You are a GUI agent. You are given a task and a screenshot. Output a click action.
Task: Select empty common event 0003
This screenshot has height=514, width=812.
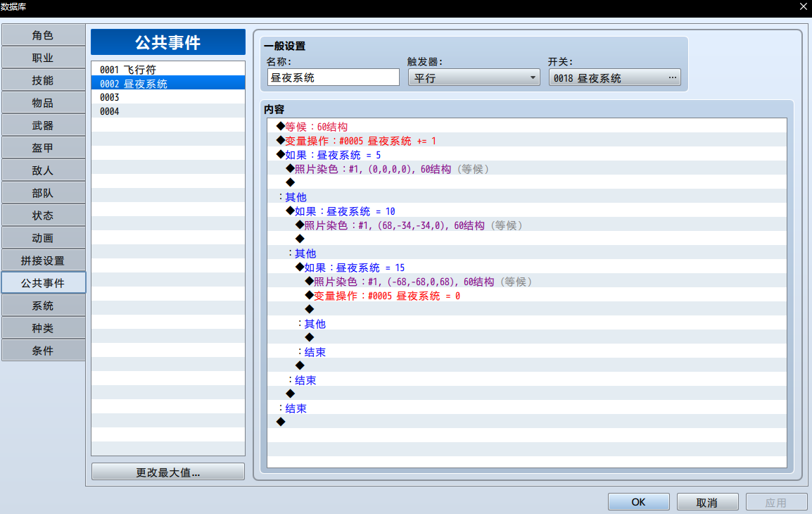167,97
